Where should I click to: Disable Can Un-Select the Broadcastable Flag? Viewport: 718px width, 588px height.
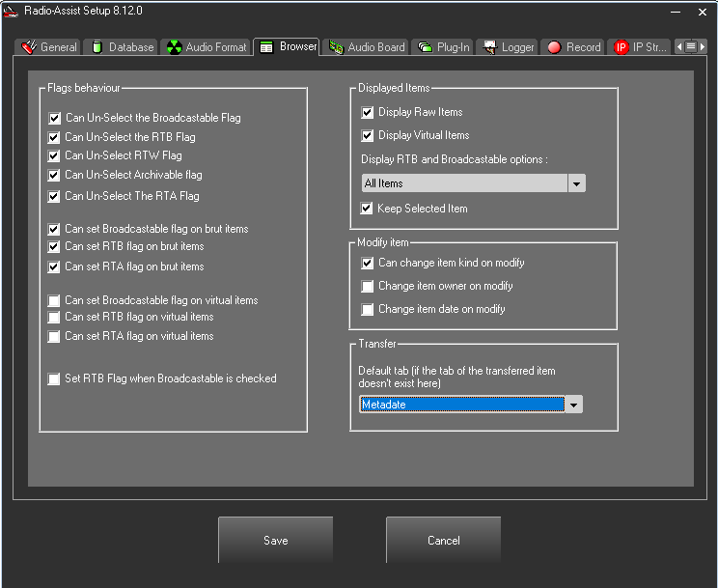(54, 118)
